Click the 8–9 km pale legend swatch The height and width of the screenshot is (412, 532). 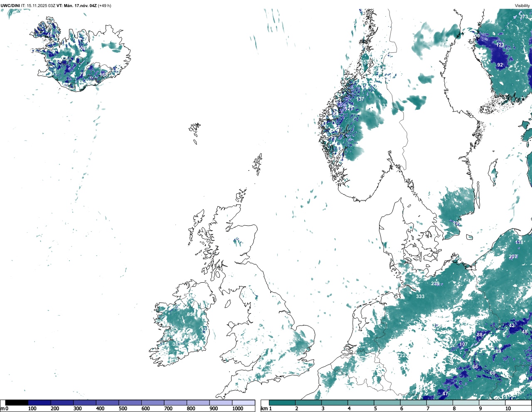pos(465,403)
